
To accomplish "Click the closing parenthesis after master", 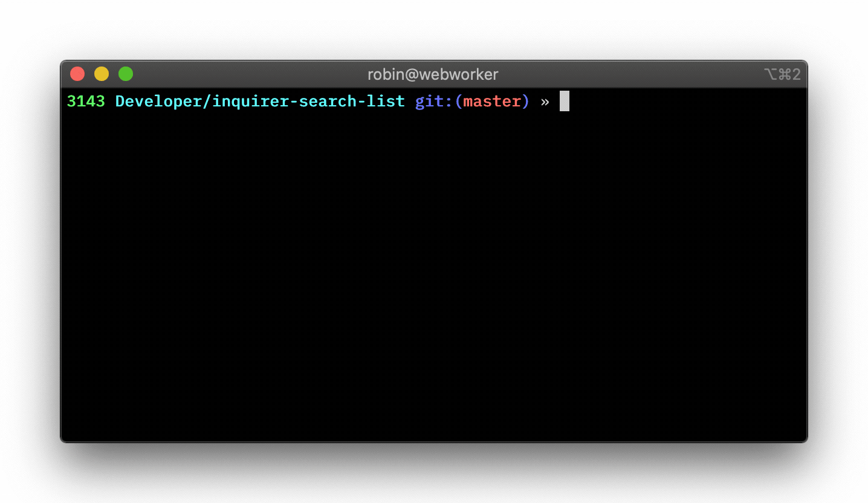I will coord(526,102).
